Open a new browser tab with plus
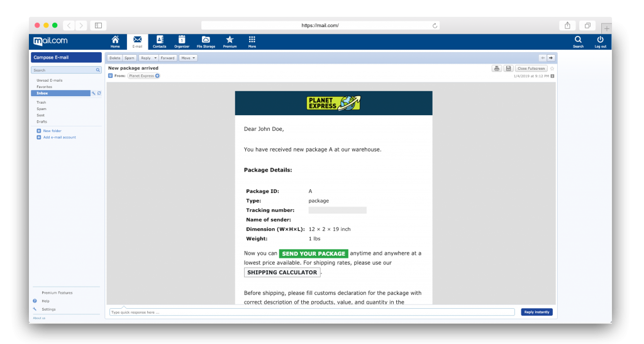Screen dimensions: 644x344 pos(606,29)
